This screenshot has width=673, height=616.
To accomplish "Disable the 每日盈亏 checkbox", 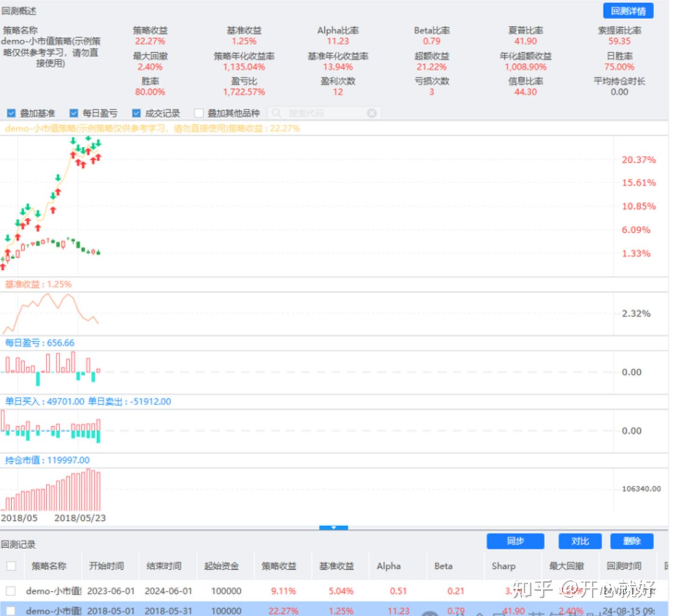I will 73,113.
